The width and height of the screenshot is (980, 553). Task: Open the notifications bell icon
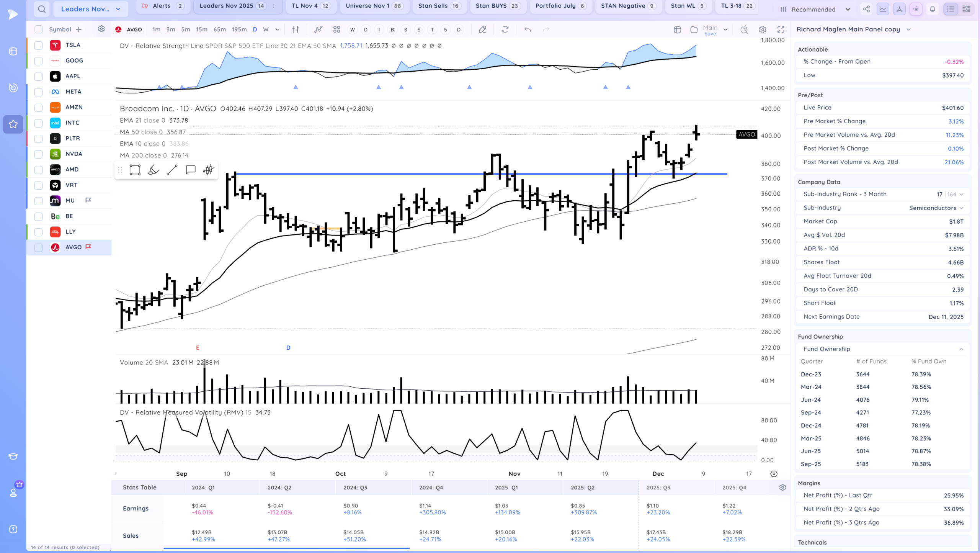pos(932,9)
